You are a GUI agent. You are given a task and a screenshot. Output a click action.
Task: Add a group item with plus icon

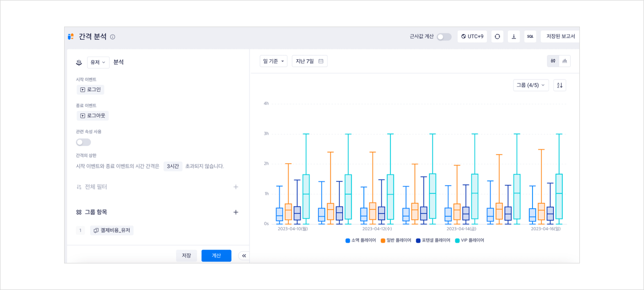(236, 212)
